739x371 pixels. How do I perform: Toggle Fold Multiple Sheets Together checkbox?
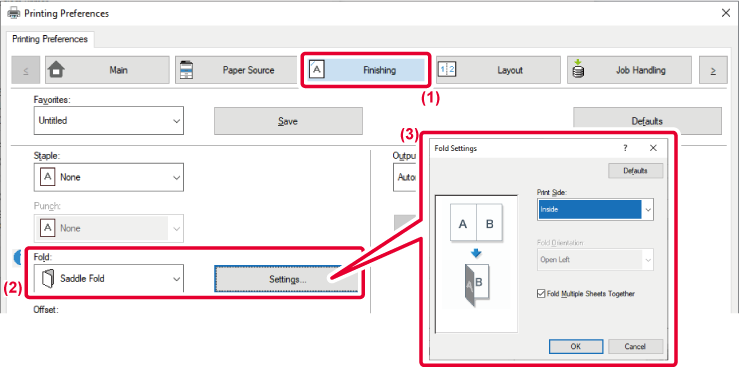point(541,294)
